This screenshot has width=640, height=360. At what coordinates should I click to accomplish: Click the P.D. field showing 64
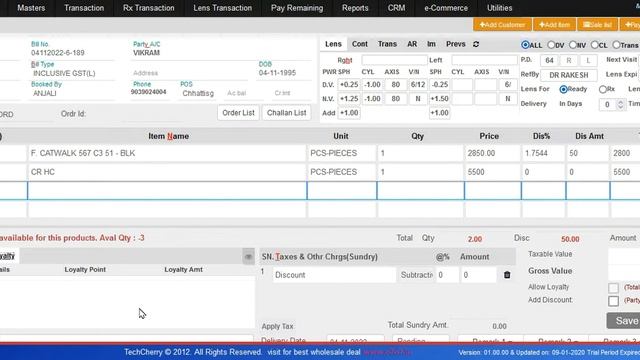click(x=549, y=61)
